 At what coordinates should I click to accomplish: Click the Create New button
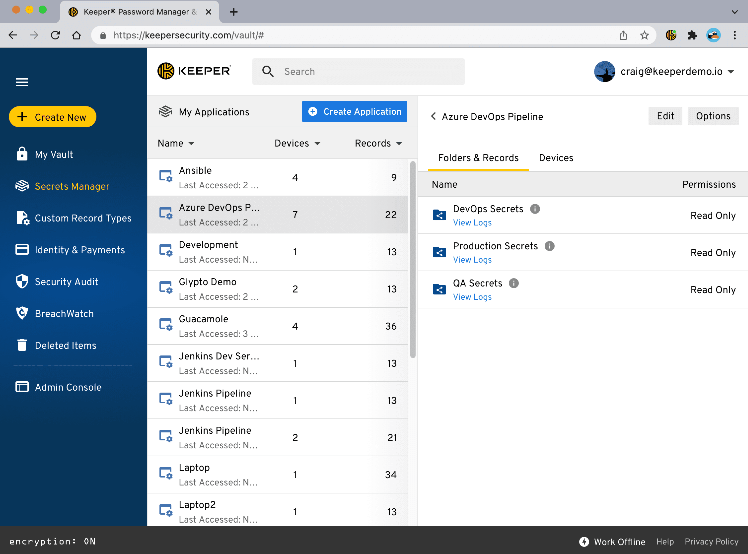pyautogui.click(x=52, y=117)
